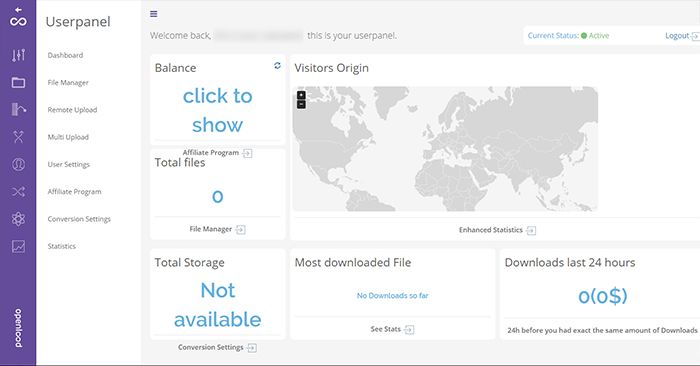
Task: Toggle the hamburger menu icon
Action: 154,14
